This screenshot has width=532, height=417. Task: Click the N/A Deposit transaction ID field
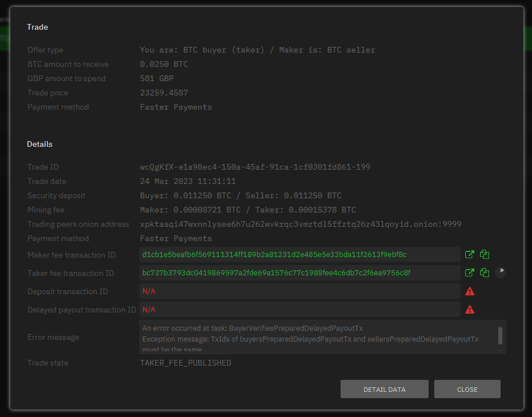pyautogui.click(x=300, y=291)
